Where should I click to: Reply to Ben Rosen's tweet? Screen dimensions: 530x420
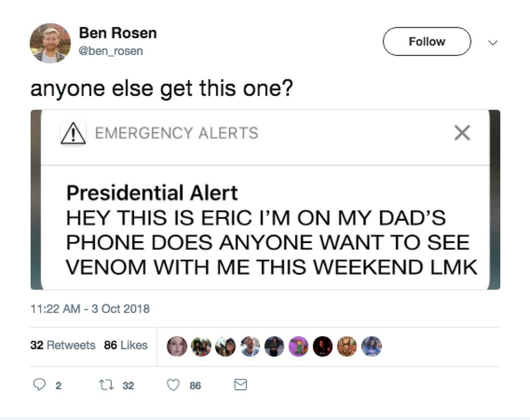[x=40, y=385]
